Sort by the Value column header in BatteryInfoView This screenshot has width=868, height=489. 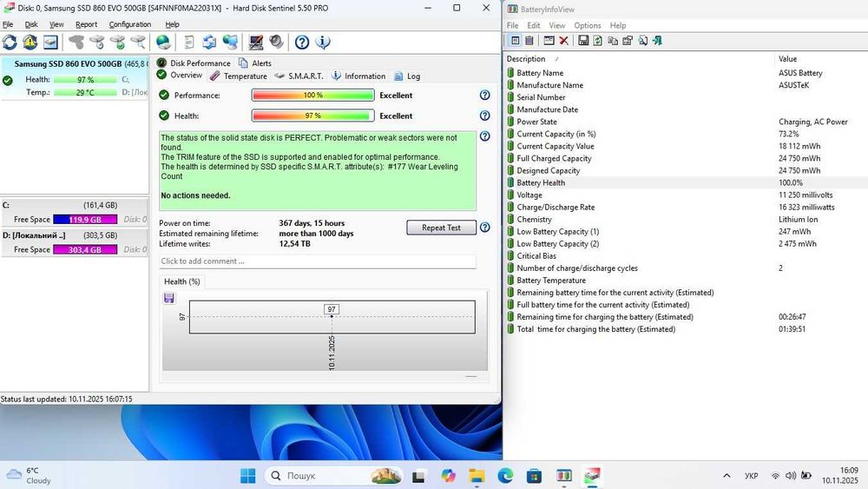coord(821,59)
